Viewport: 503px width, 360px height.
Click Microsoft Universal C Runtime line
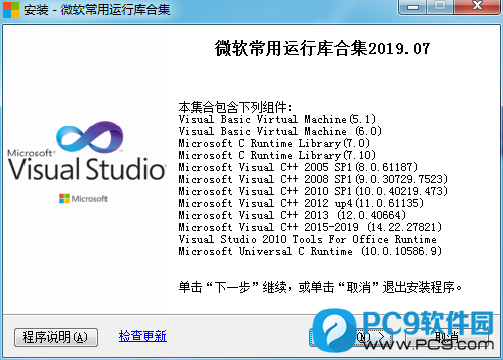[x=310, y=251]
